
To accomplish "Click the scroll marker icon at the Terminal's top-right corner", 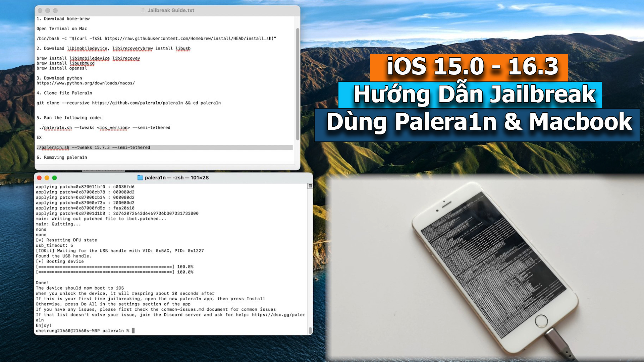I will tap(310, 186).
